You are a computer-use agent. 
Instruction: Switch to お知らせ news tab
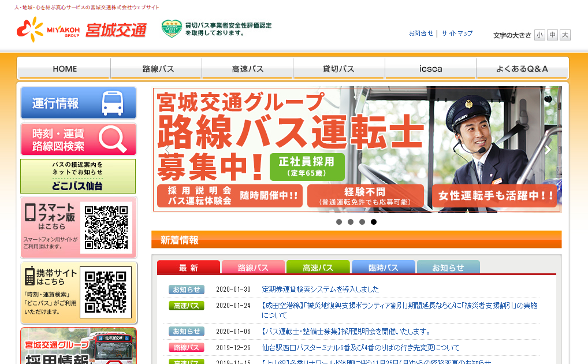click(x=448, y=267)
